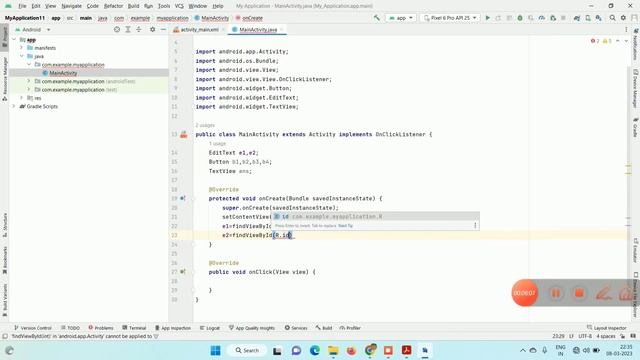
Task: Open completion popup three-dot options
Action: coord(475,225)
